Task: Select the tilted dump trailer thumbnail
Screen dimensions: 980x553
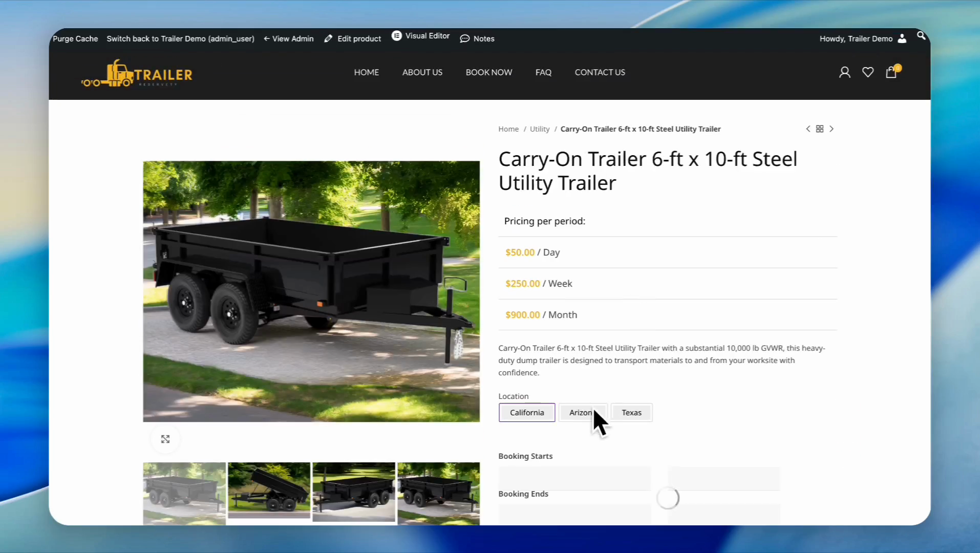Action: (269, 491)
